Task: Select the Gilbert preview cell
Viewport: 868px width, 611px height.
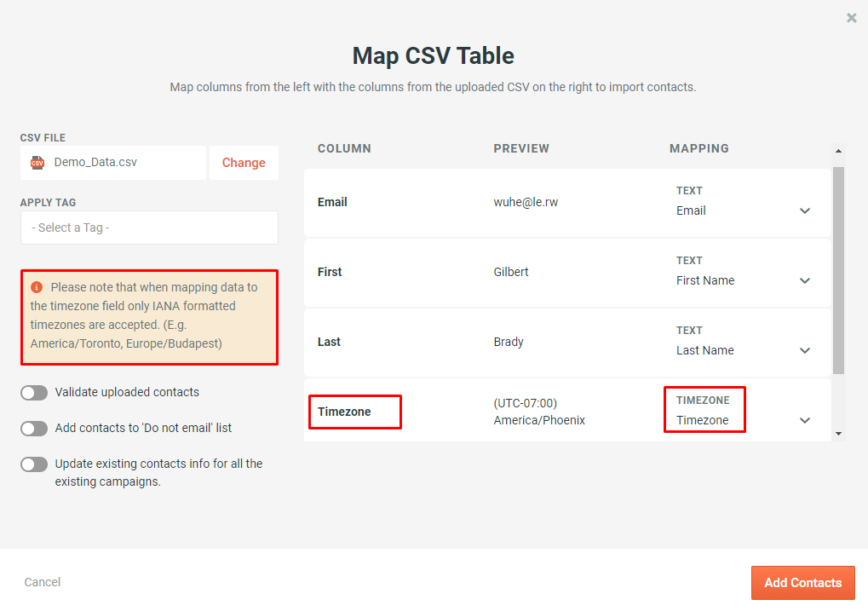Action: pyautogui.click(x=509, y=272)
